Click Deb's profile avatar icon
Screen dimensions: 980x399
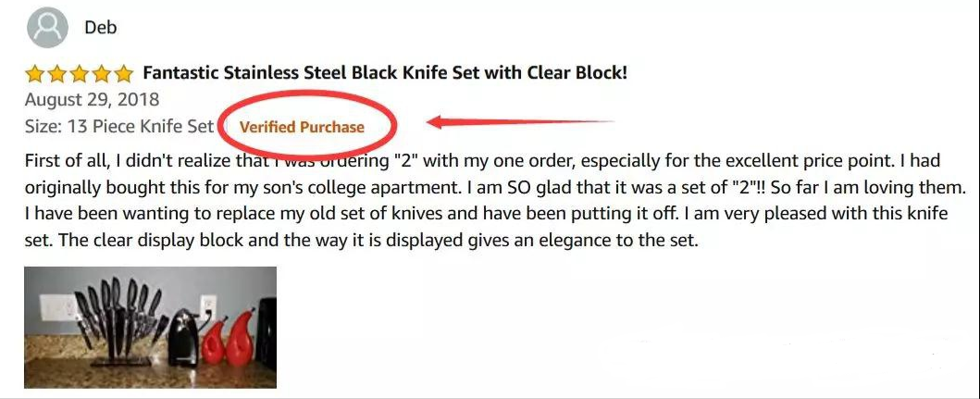47,28
